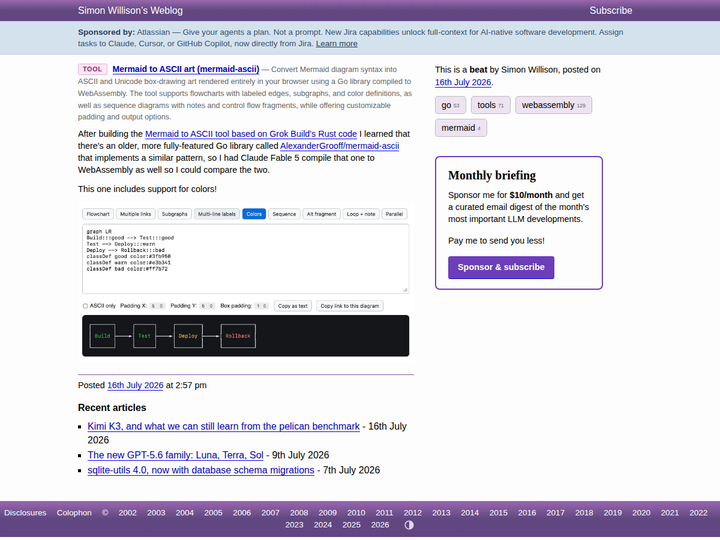The image size is (720, 540).
Task: Select the go tag
Action: pyautogui.click(x=450, y=105)
